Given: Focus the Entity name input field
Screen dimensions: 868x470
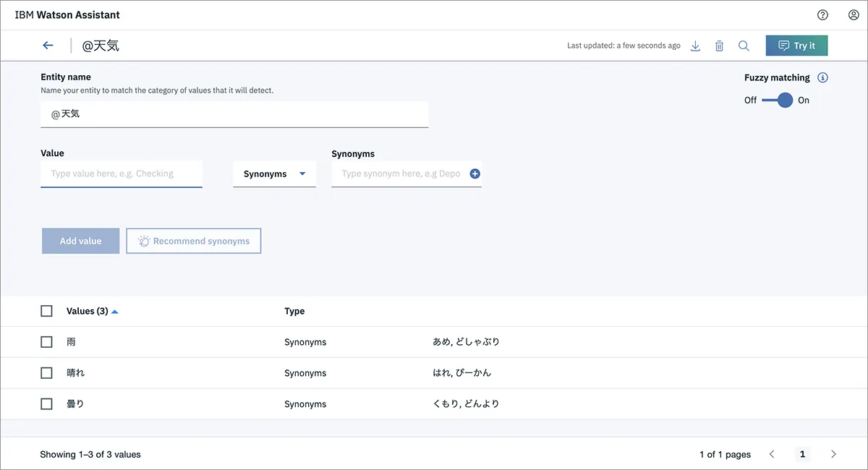Looking at the screenshot, I should [x=234, y=114].
